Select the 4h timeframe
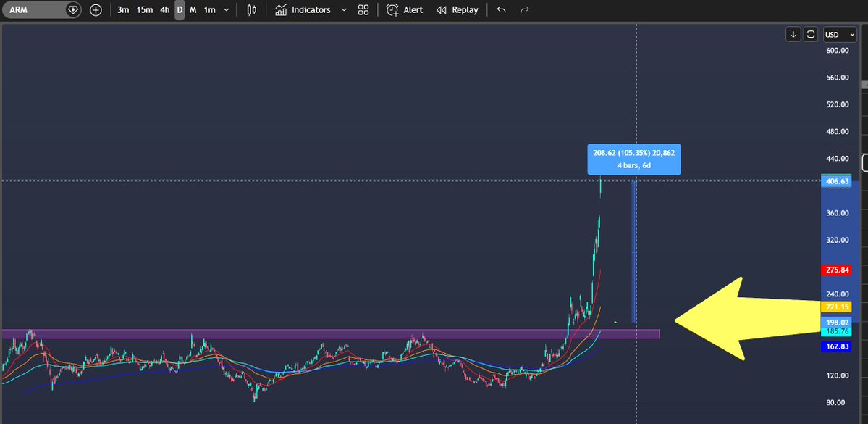This screenshot has height=424, width=868. pyautogui.click(x=165, y=10)
